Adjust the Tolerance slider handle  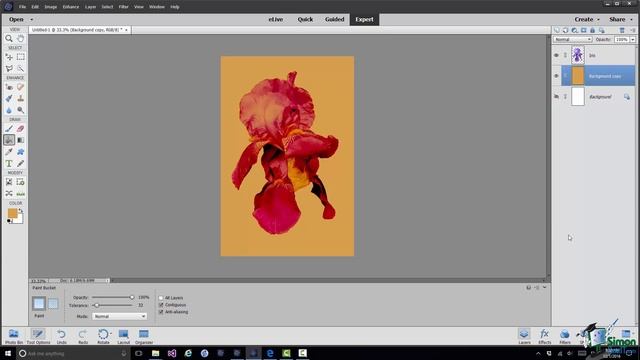pyautogui.click(x=97, y=305)
